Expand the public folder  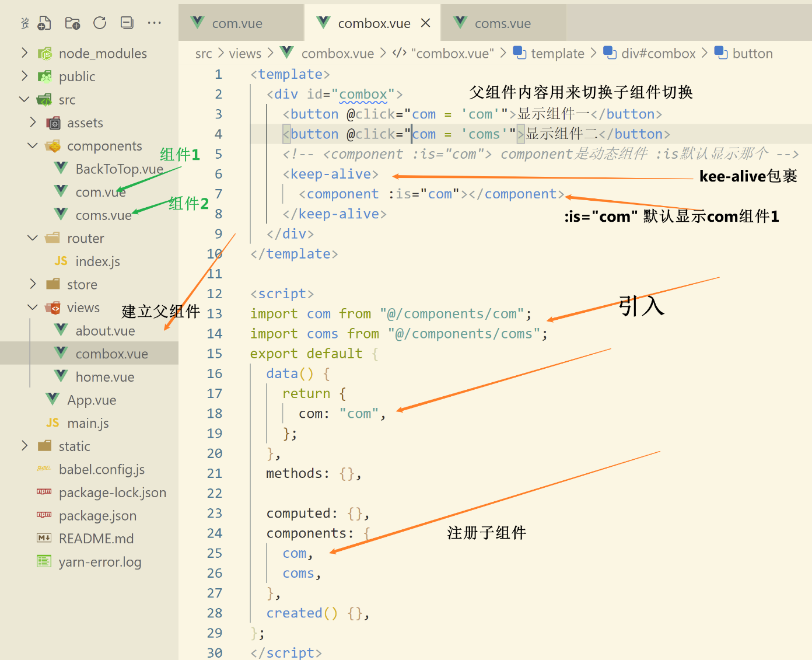pyautogui.click(x=24, y=76)
